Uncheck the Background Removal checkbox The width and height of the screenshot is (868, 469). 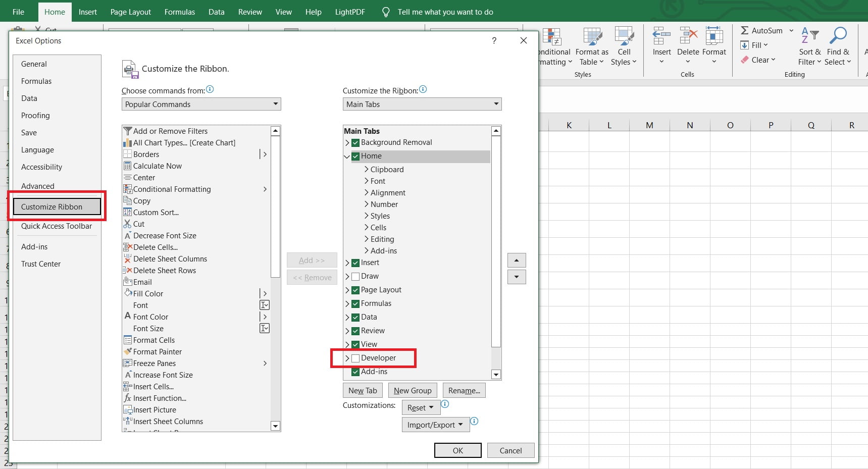pyautogui.click(x=355, y=142)
